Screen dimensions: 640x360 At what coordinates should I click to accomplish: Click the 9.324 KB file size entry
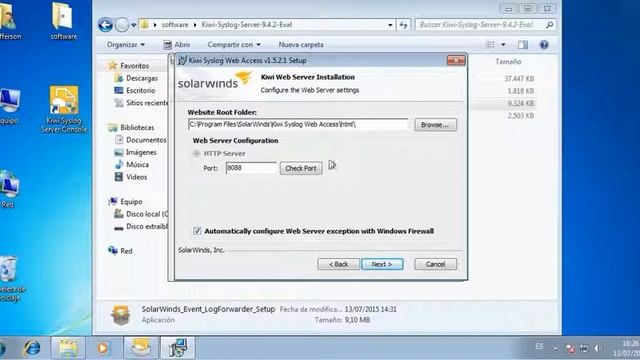click(520, 103)
